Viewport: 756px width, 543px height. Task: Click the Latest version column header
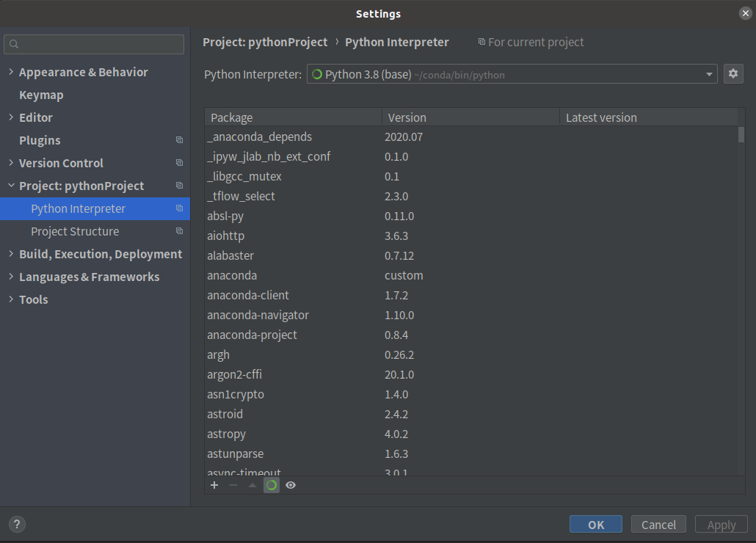tap(649, 117)
